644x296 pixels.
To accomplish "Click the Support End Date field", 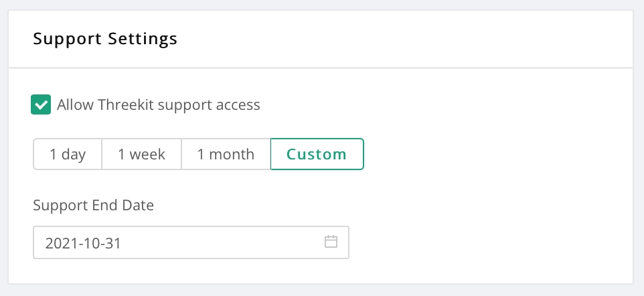I will click(181, 242).
